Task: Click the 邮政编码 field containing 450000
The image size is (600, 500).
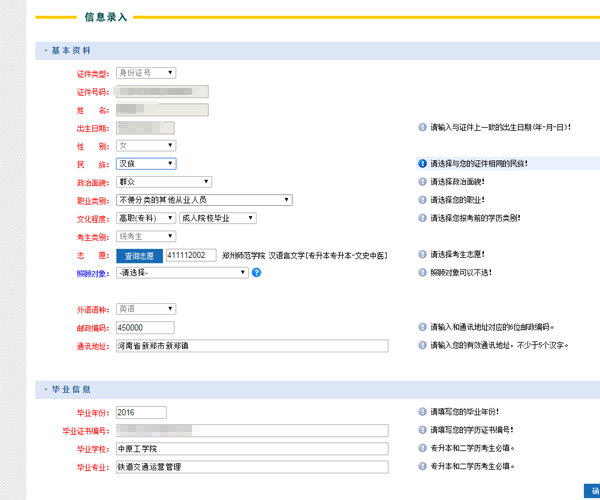Action: [145, 327]
